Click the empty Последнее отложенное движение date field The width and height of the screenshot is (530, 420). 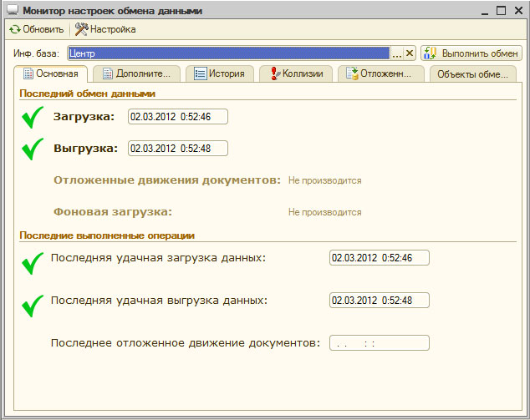(x=379, y=343)
